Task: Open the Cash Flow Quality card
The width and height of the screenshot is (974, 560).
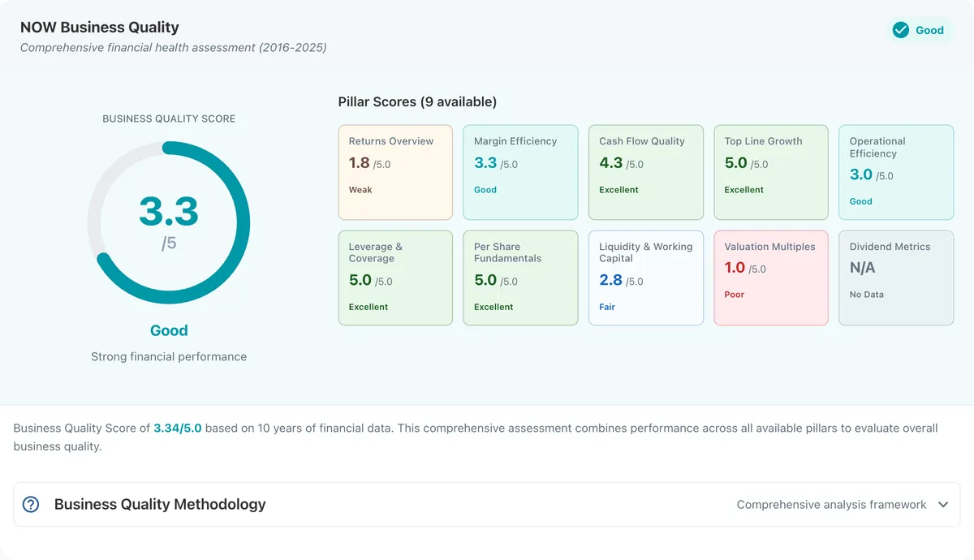Action: pyautogui.click(x=645, y=172)
